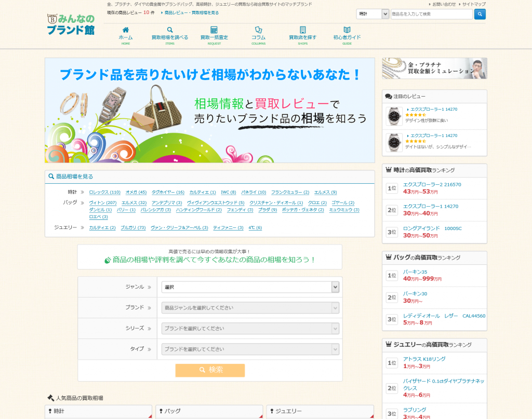Click the みんなのブランド館 site logo

click(x=71, y=24)
